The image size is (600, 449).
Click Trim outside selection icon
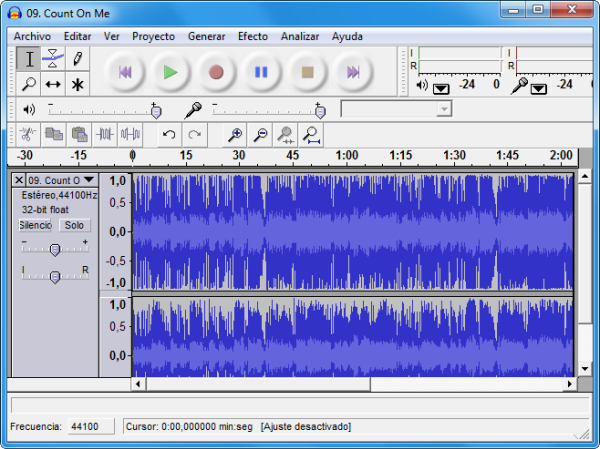[105, 134]
